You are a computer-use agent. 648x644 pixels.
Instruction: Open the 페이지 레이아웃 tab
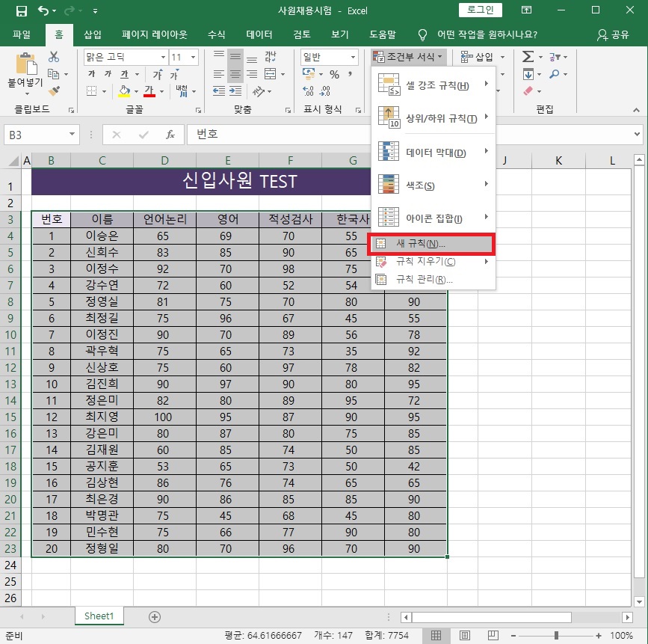154,34
